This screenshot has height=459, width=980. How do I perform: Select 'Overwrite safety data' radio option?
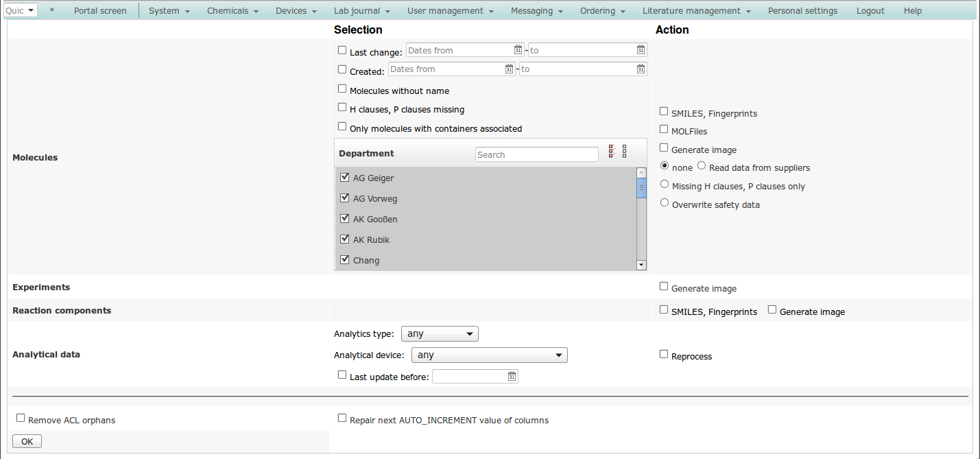665,202
